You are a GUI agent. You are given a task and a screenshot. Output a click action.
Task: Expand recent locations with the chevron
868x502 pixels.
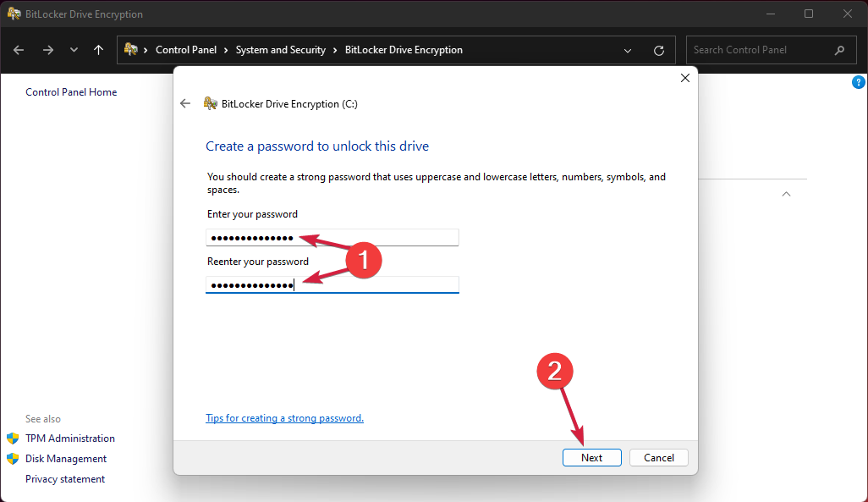pyautogui.click(x=74, y=49)
